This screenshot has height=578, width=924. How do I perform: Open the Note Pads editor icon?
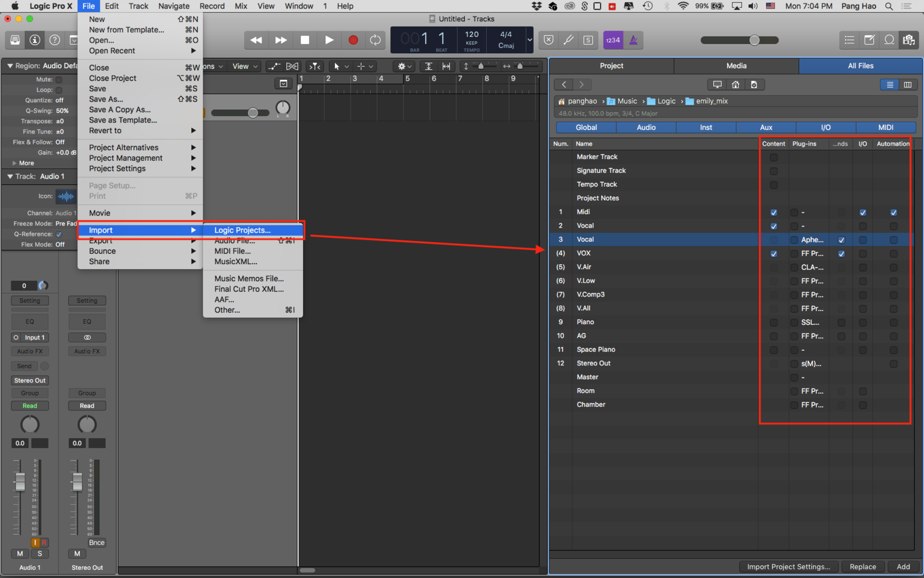point(869,40)
